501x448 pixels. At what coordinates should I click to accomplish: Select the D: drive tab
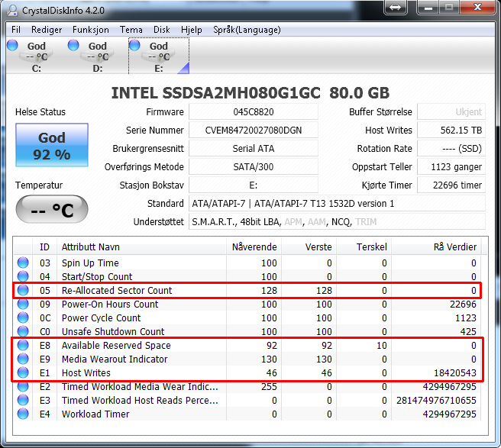[98, 56]
